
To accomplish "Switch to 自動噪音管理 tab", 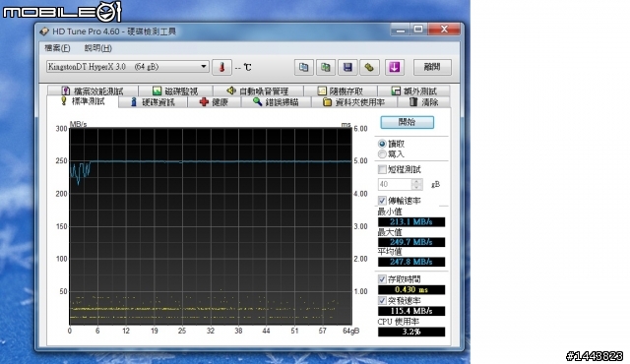I will [x=258, y=91].
